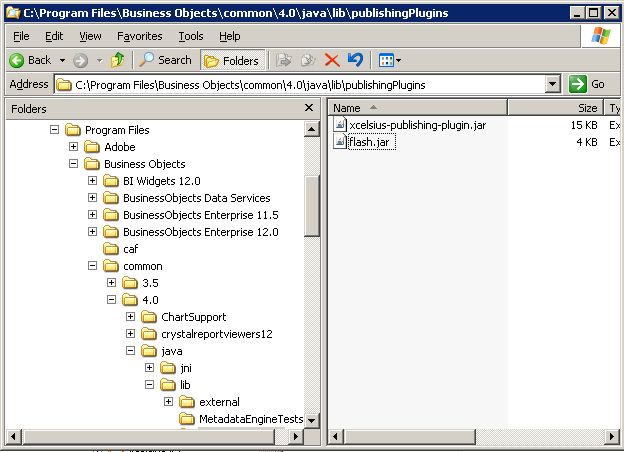Click the Copy To toolbar icon
Viewport: 624px width, 452px height.
(x=308, y=60)
